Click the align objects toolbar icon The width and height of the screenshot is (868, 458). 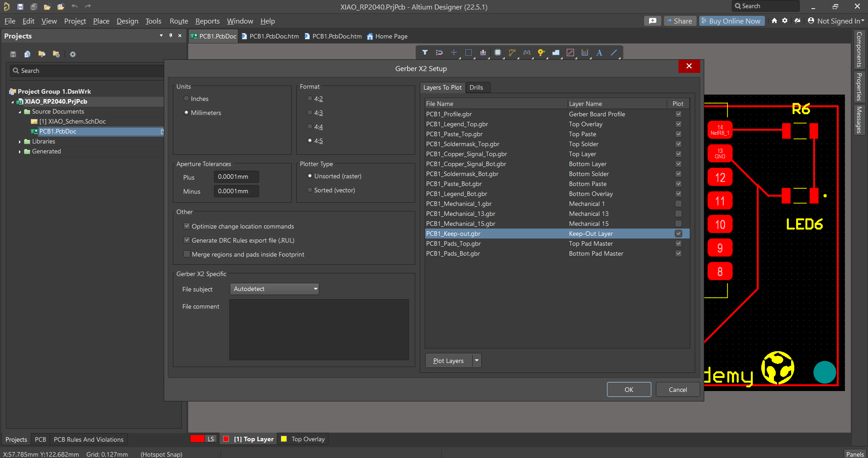click(483, 53)
